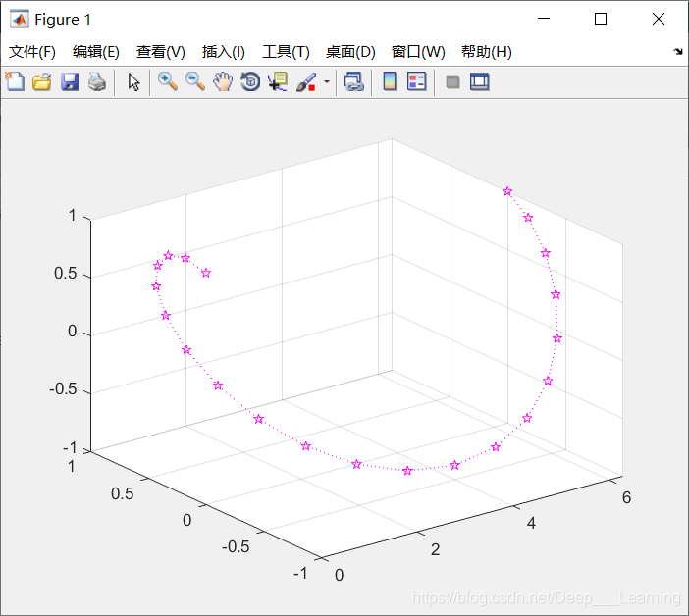The height and width of the screenshot is (616, 689).
Task: Click the New Figure toolbar icon
Action: click(15, 81)
